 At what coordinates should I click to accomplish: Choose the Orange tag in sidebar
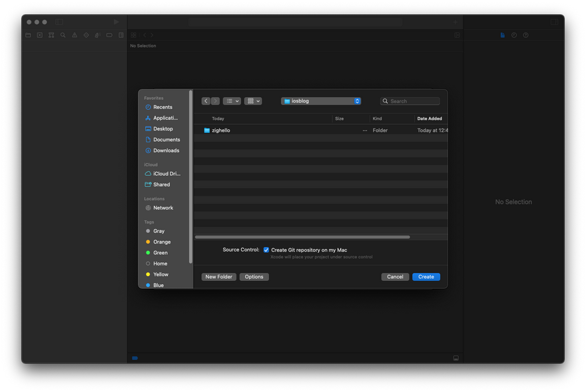coord(162,242)
